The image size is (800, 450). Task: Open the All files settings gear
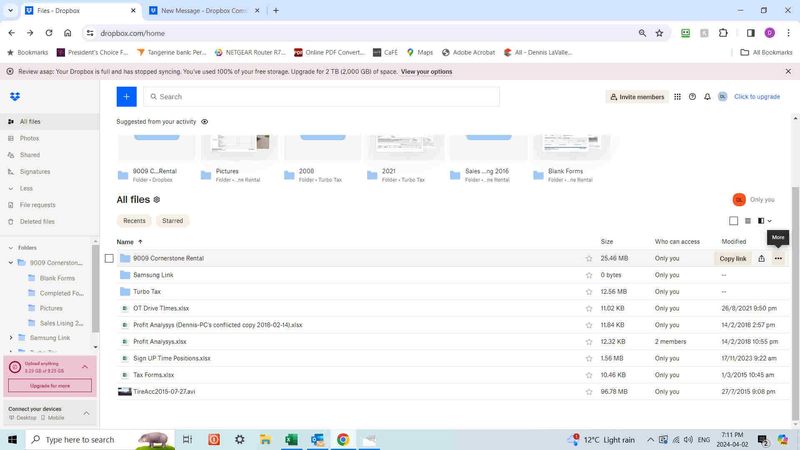point(157,200)
